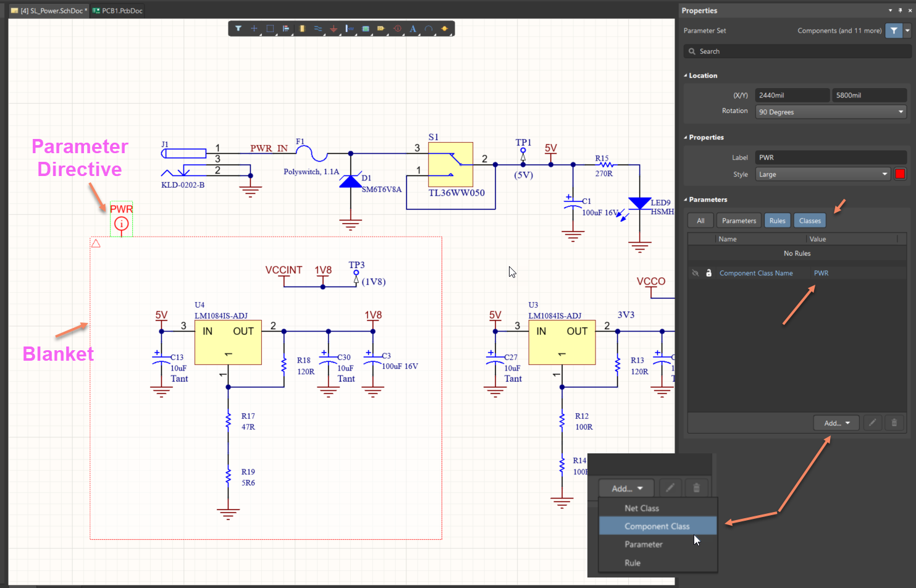Open the align objects tool
The width and height of the screenshot is (916, 588).
pos(286,28)
